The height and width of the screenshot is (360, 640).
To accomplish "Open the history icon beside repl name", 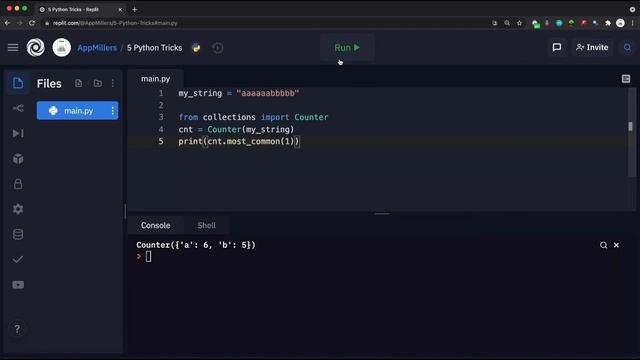I will click(x=218, y=48).
